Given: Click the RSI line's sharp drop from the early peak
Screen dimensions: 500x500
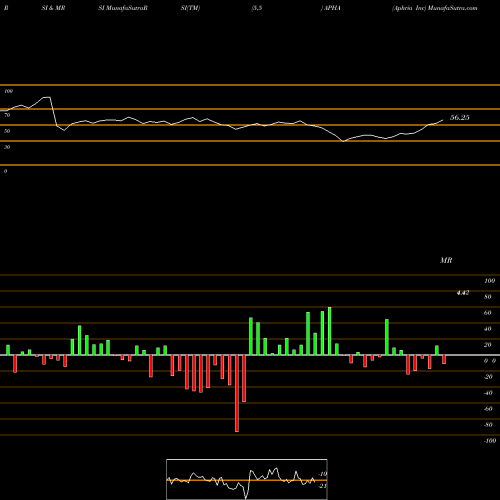Looking at the screenshot, I should [x=53, y=112].
